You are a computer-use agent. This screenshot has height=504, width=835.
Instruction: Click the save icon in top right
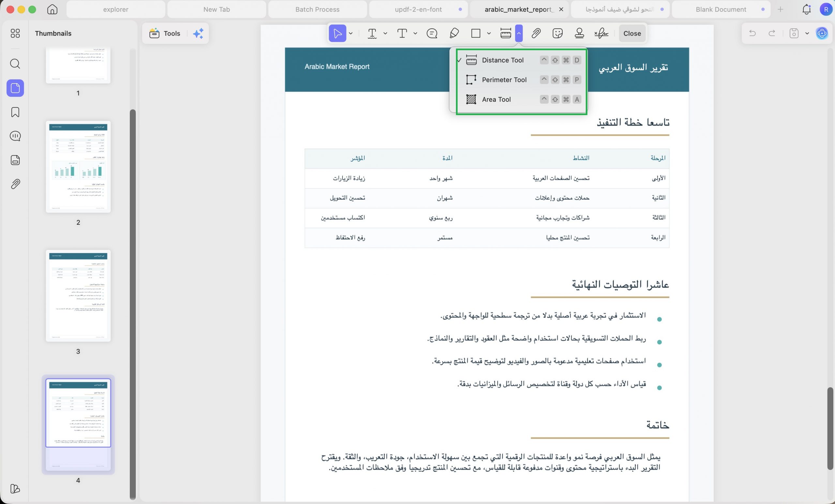click(794, 33)
